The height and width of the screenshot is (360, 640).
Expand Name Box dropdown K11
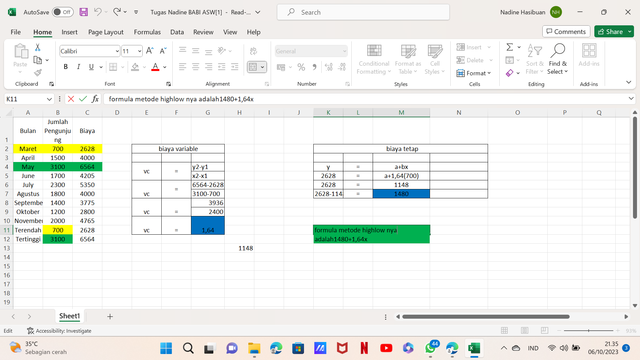(49, 99)
